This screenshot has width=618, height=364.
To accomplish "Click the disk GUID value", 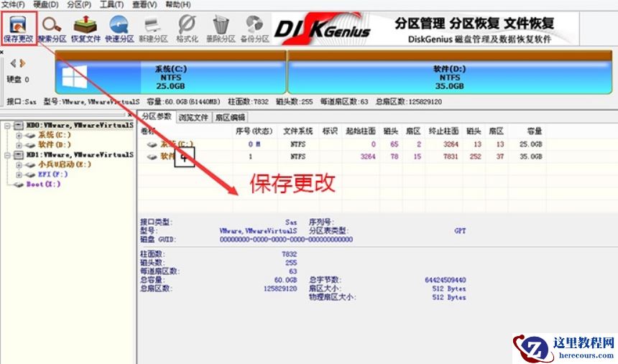I will click(x=286, y=240).
